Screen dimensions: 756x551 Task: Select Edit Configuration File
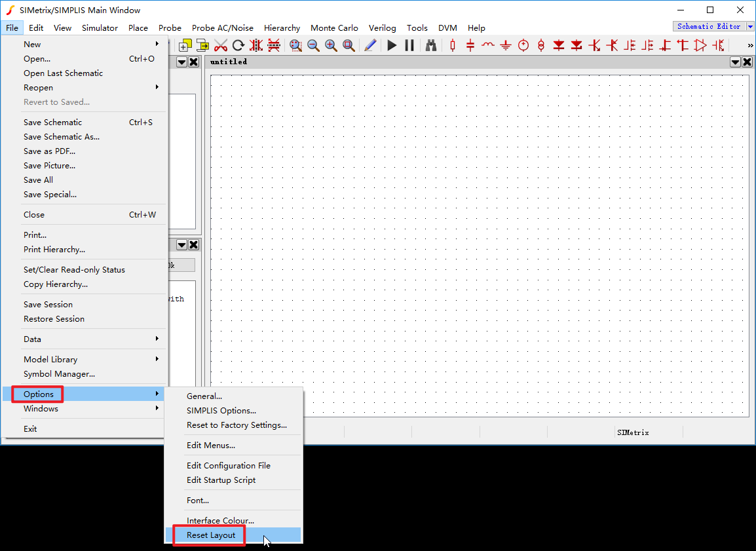click(x=233, y=465)
